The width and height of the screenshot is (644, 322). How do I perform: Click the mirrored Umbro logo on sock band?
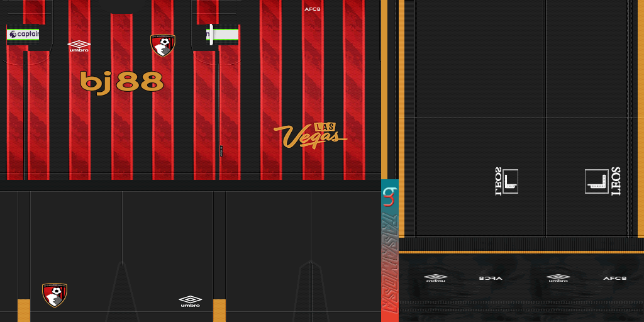pos(435,277)
